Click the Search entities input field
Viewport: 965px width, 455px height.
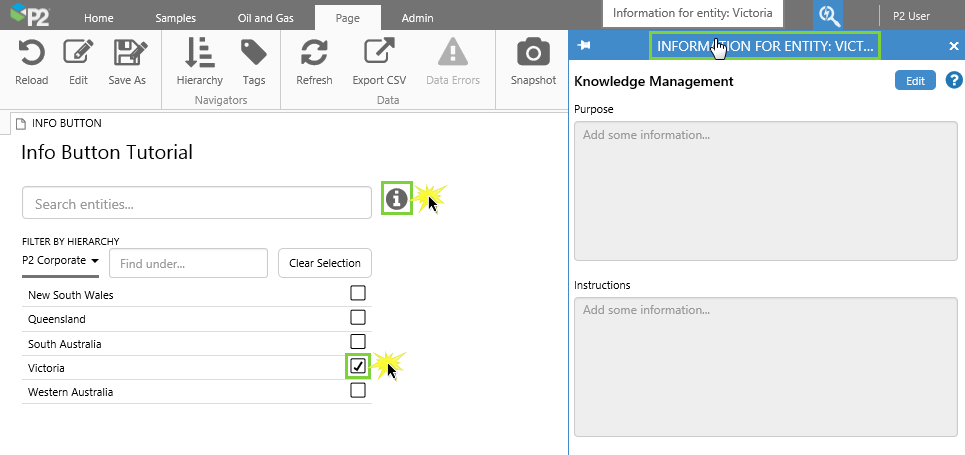click(x=197, y=203)
